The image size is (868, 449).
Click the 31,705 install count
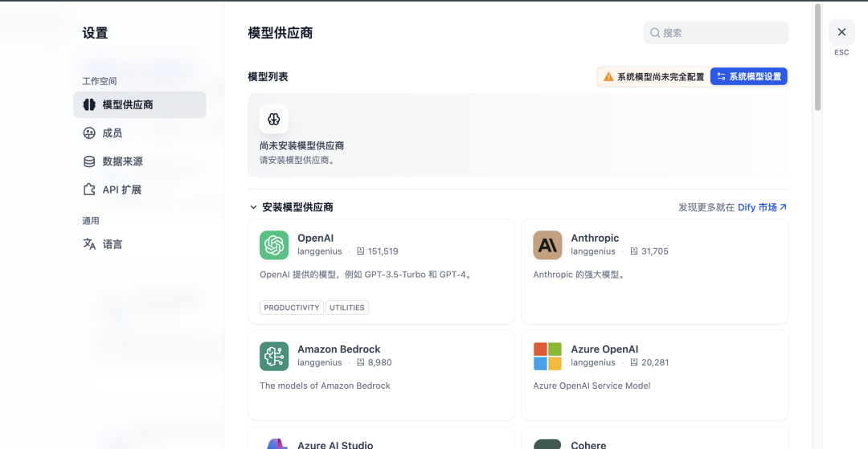655,251
